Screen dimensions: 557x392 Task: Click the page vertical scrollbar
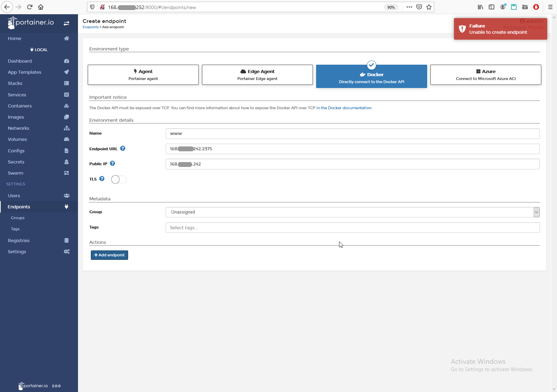pyautogui.click(x=554, y=203)
